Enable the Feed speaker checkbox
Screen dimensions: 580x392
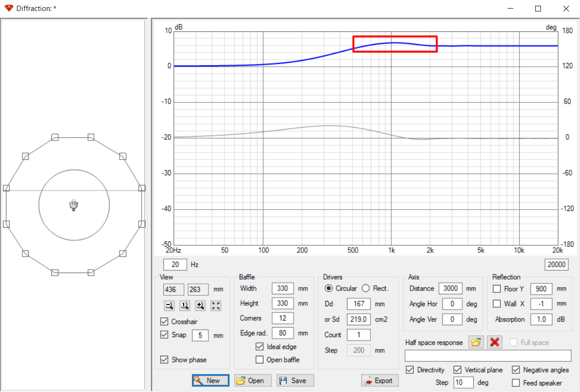[x=516, y=382]
